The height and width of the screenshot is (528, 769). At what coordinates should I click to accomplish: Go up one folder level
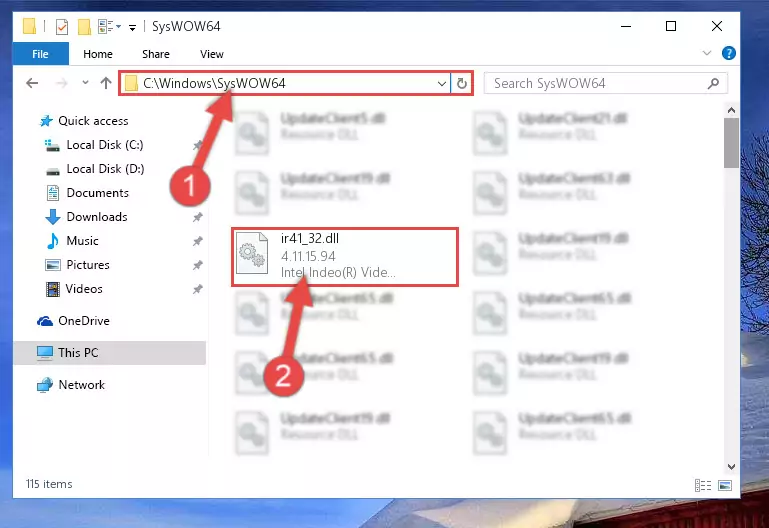106,83
